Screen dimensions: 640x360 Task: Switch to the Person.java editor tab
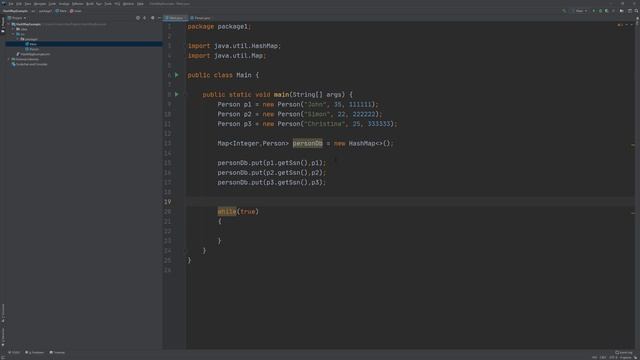pyautogui.click(x=200, y=18)
